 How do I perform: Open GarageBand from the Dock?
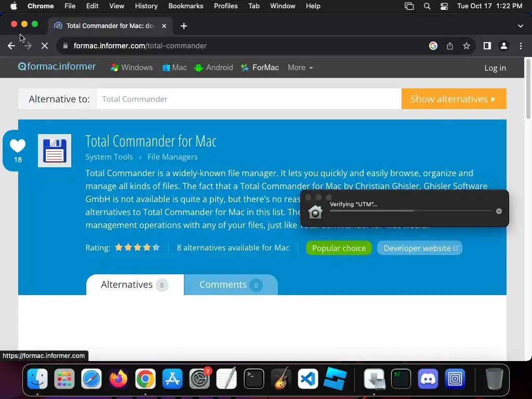point(281,378)
